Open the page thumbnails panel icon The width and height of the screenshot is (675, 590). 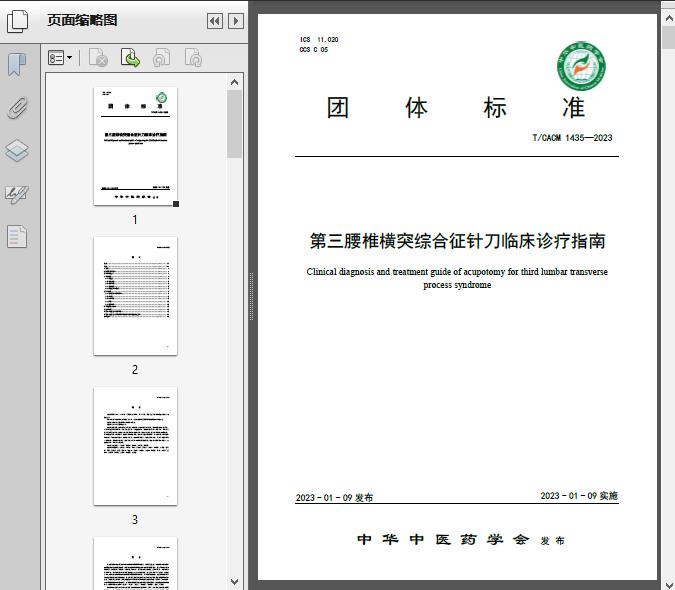pyautogui.click(x=17, y=22)
